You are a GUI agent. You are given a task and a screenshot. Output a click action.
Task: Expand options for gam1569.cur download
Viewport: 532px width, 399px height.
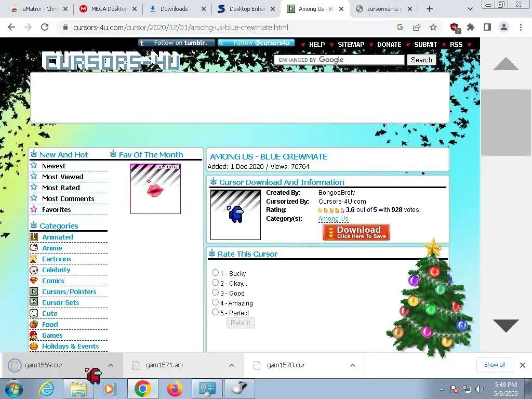click(x=111, y=365)
